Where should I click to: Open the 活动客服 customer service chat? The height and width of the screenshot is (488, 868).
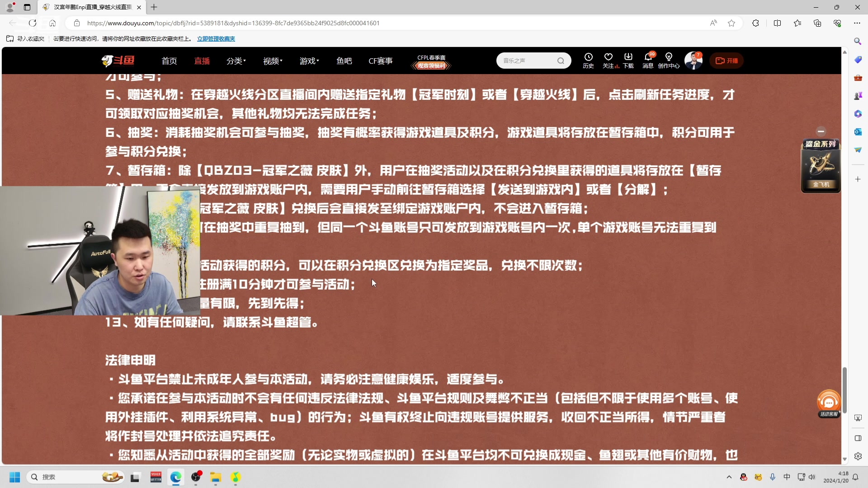pyautogui.click(x=829, y=404)
